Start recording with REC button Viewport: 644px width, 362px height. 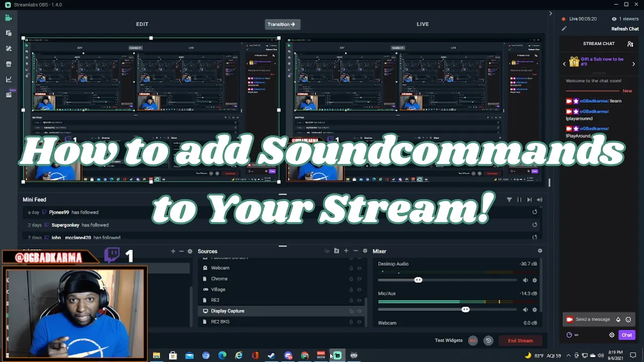coord(473,340)
